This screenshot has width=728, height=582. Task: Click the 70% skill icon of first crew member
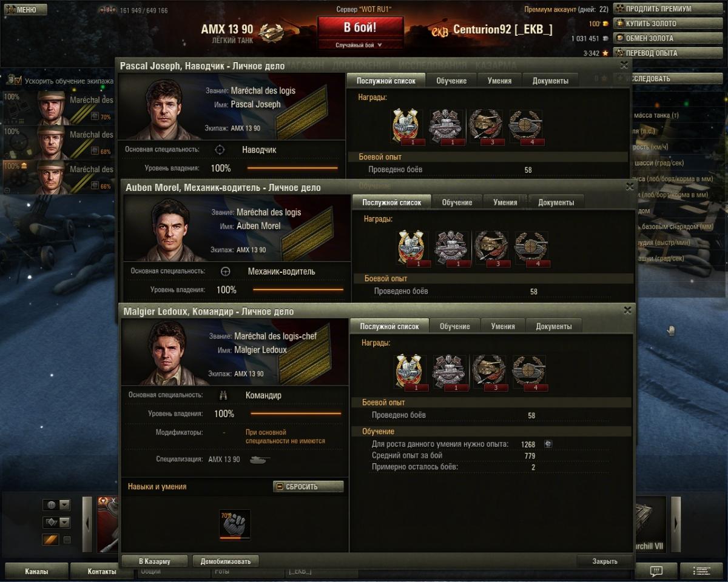(95, 116)
